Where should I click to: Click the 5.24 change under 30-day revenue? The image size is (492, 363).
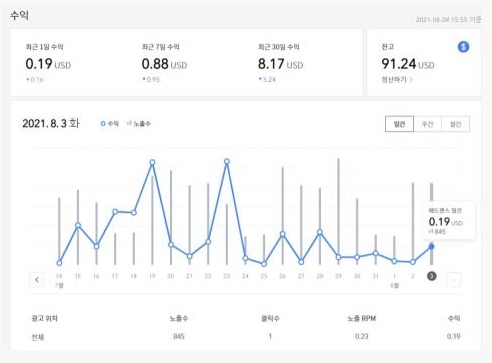pos(267,80)
